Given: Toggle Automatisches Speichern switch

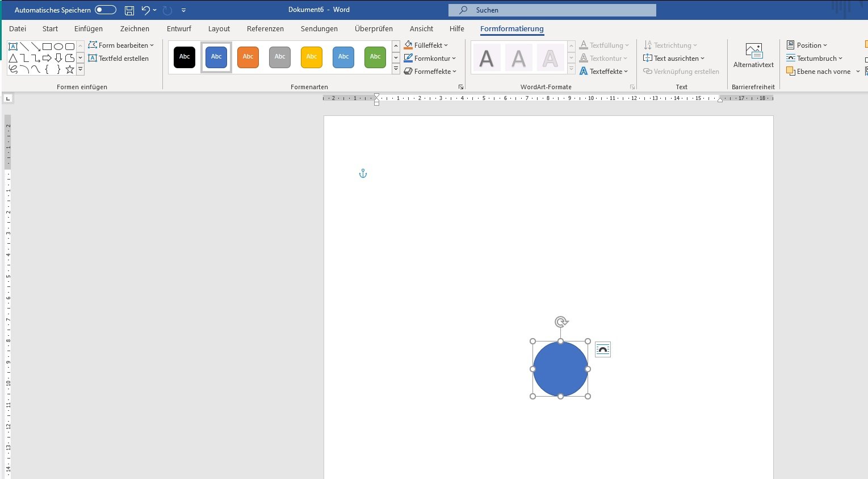Looking at the screenshot, I should click(105, 10).
